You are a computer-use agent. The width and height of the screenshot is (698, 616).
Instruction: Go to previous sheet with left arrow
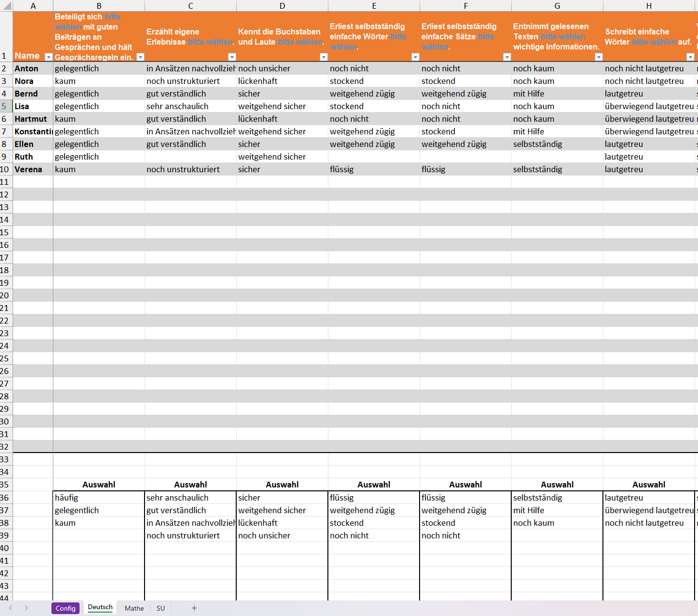pyautogui.click(x=11, y=608)
